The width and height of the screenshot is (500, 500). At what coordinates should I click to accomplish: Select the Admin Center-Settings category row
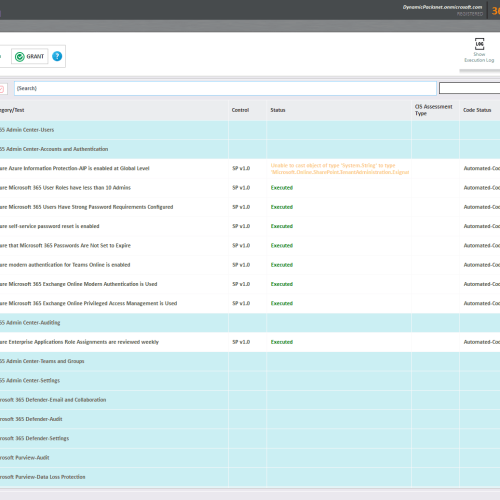250,380
